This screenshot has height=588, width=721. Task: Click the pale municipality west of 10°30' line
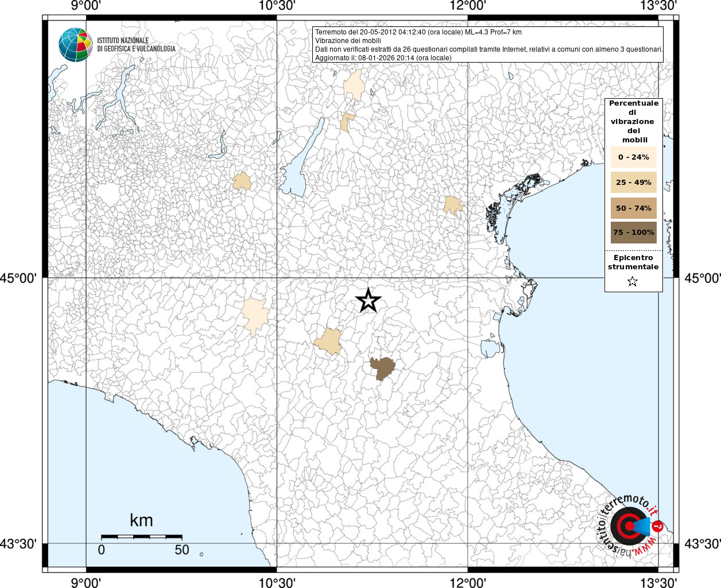pyautogui.click(x=255, y=315)
